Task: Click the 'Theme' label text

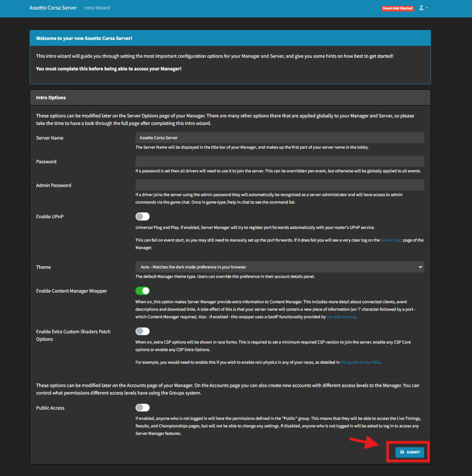Action: [43, 267]
